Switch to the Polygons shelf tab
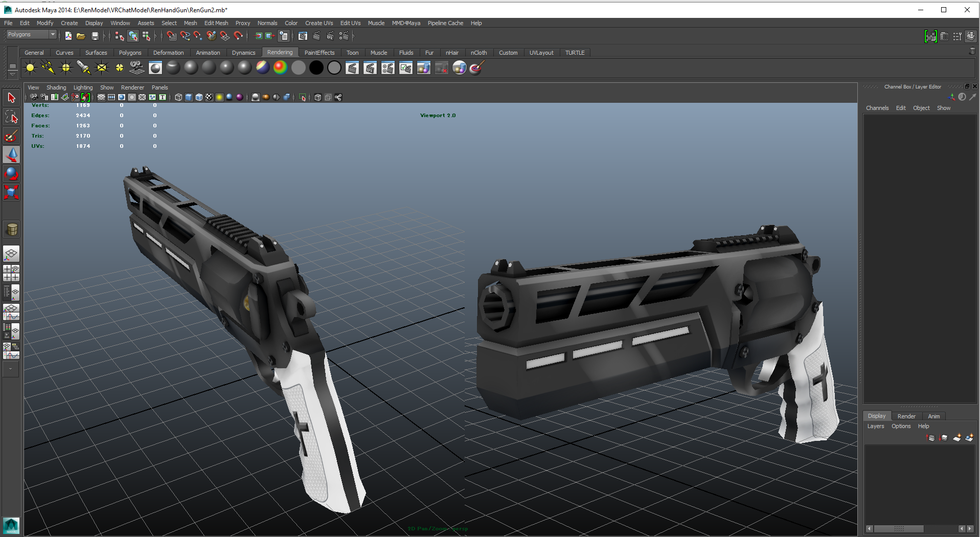Viewport: 980px width, 537px height. tap(130, 53)
